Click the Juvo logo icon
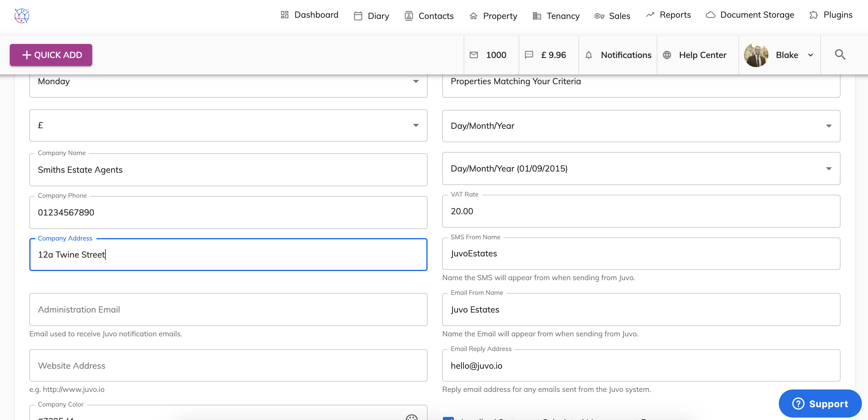The image size is (868, 420). tap(22, 16)
